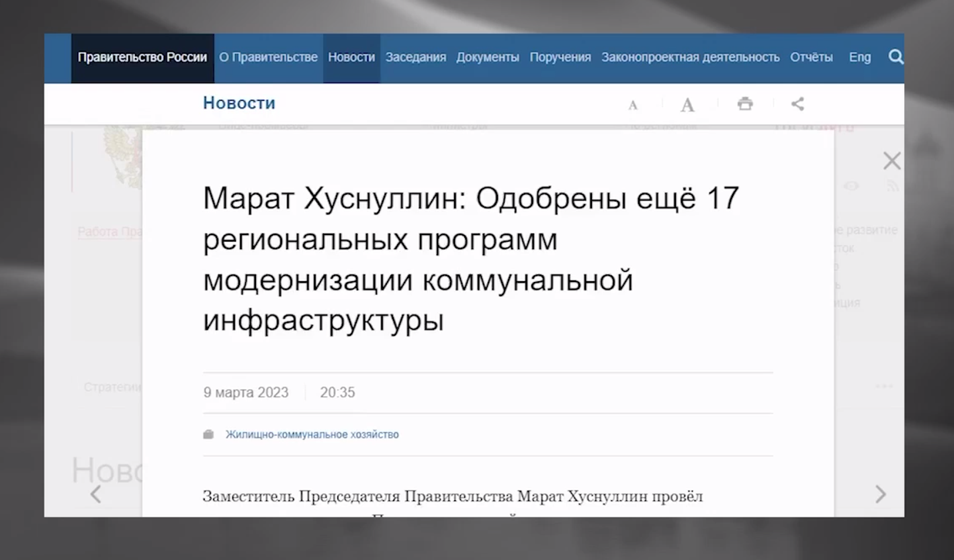Click the publication time 20:35
954x560 pixels.
pos(337,393)
